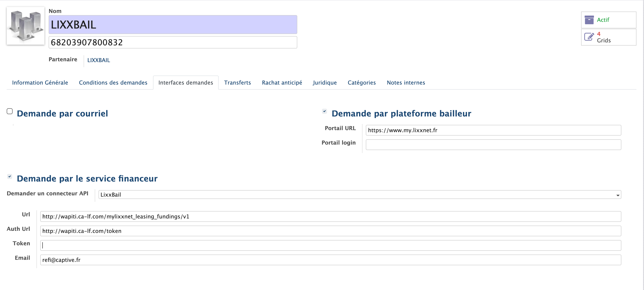This screenshot has height=290, width=644.
Task: Click into the Token input field
Action: coord(331,246)
